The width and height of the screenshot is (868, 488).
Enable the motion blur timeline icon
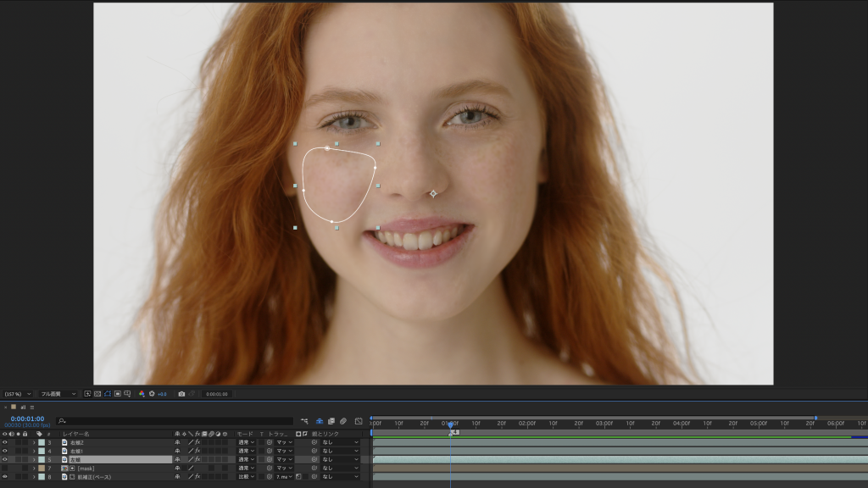click(343, 421)
